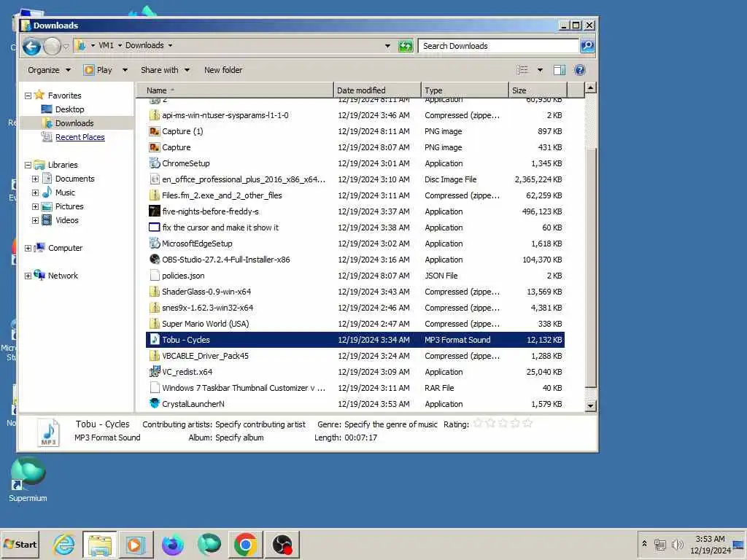Viewport: 747px width, 560px height.
Task: Click the Play toolbar button
Action: [x=99, y=70]
